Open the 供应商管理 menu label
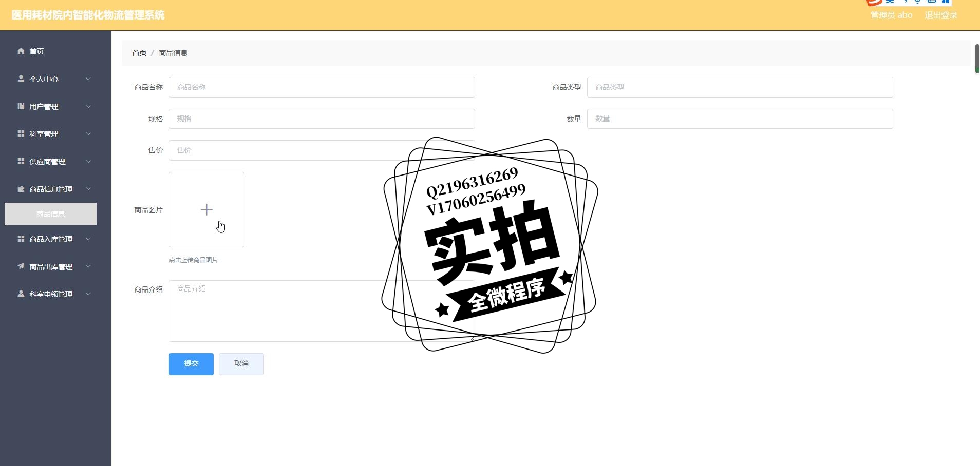 (x=47, y=162)
